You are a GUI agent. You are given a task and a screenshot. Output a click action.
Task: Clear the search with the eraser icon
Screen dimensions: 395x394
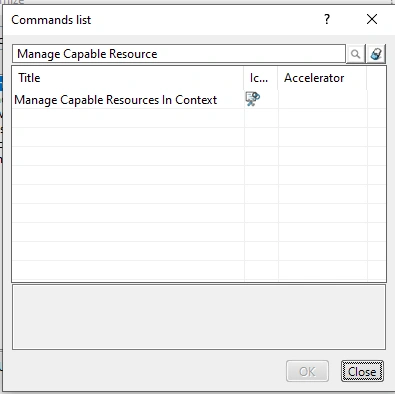(376, 54)
